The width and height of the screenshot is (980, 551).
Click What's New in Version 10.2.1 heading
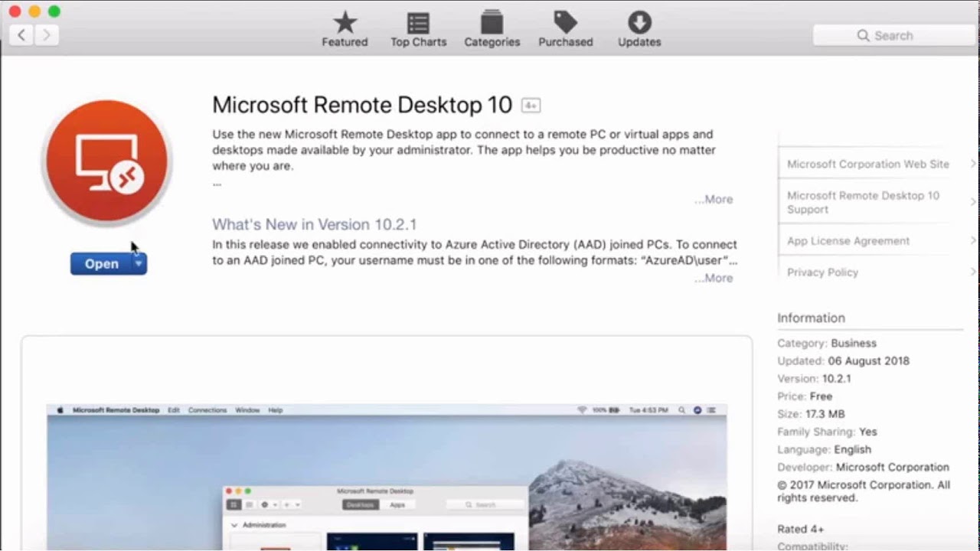coord(314,224)
